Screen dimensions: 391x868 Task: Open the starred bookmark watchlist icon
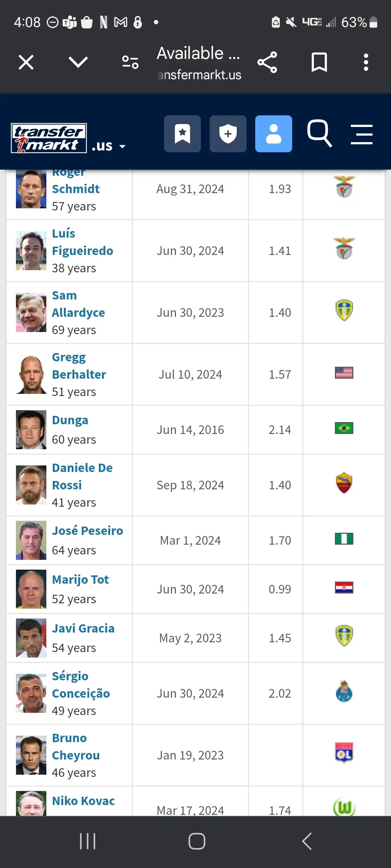pos(182,134)
